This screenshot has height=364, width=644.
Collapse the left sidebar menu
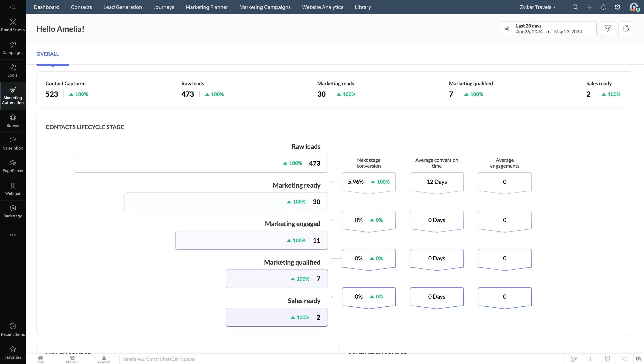13,7
